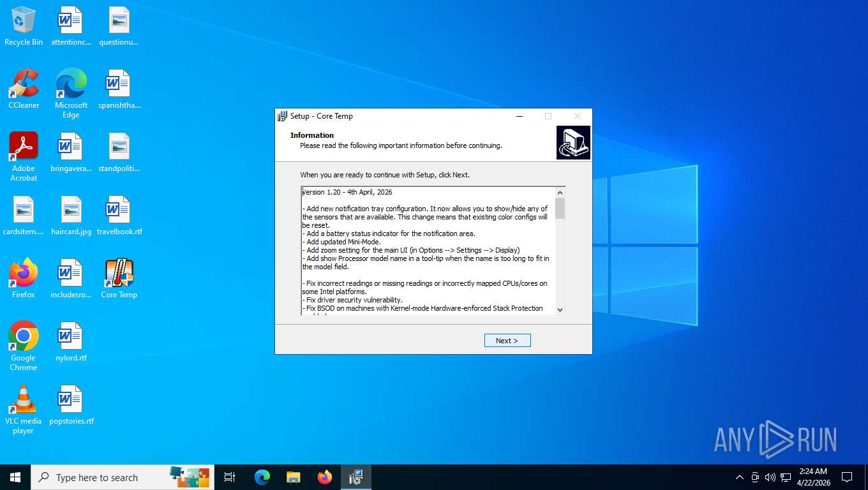Select the standpoliti... image file icon
868x490 pixels.
119,152
